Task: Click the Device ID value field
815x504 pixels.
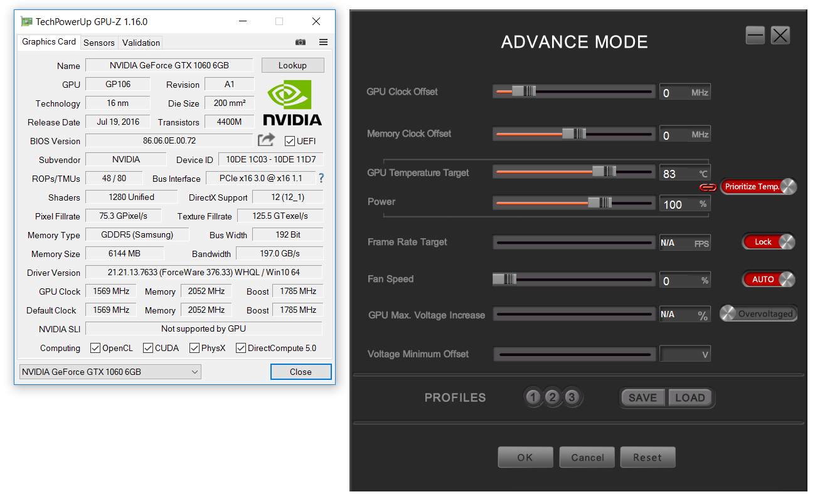Action: pyautogui.click(x=271, y=159)
